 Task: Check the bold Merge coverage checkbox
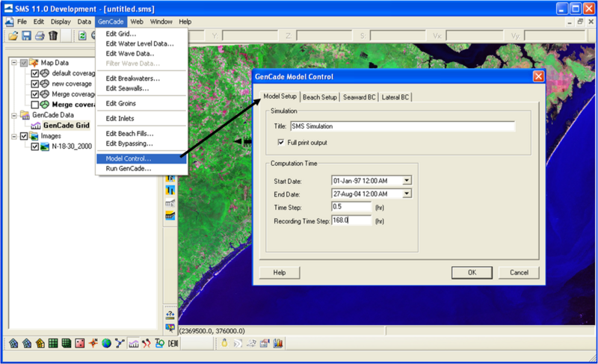pos(34,105)
